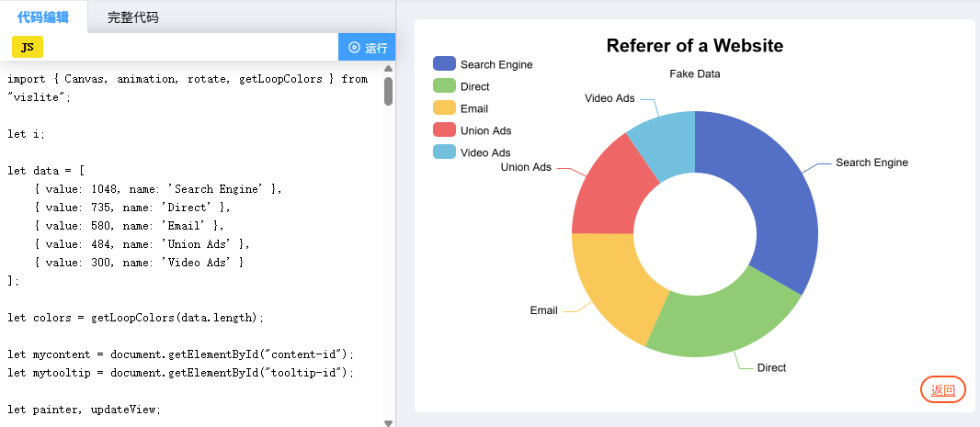Image resolution: width=980 pixels, height=427 pixels.
Task: Toggle Video Ads light blue legend swatch
Action: pyautogui.click(x=445, y=152)
